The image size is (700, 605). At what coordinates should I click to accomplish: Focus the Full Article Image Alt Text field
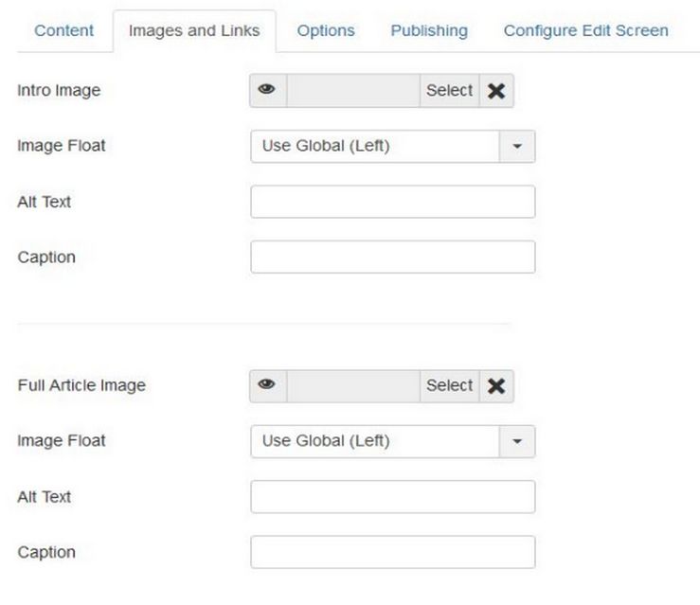[393, 496]
